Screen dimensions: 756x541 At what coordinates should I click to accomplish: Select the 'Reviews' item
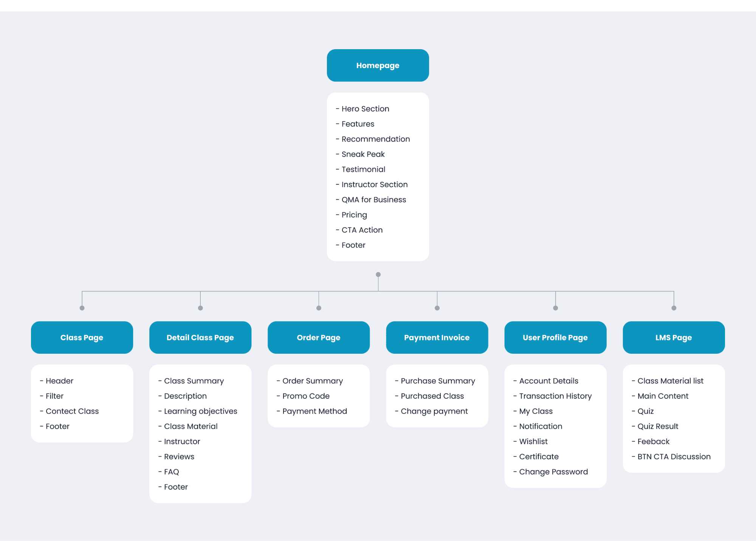pyautogui.click(x=176, y=457)
